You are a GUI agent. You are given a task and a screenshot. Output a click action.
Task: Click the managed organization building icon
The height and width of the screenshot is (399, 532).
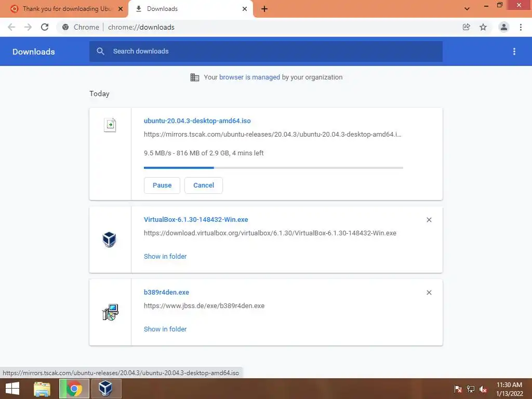(x=195, y=77)
